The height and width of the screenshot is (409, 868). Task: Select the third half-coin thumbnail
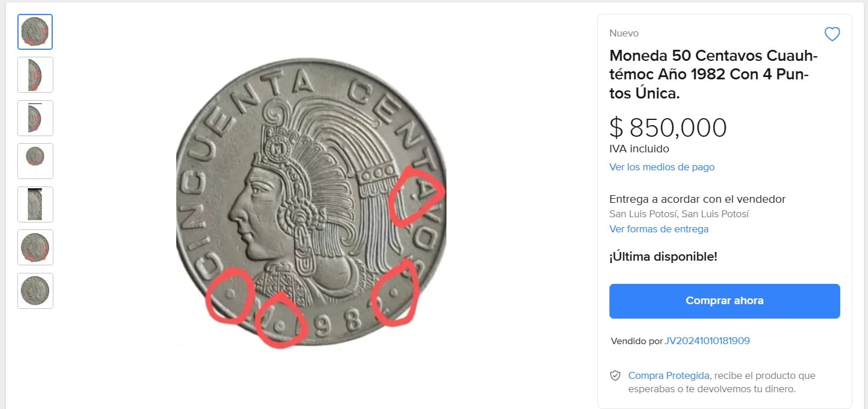coord(35,118)
